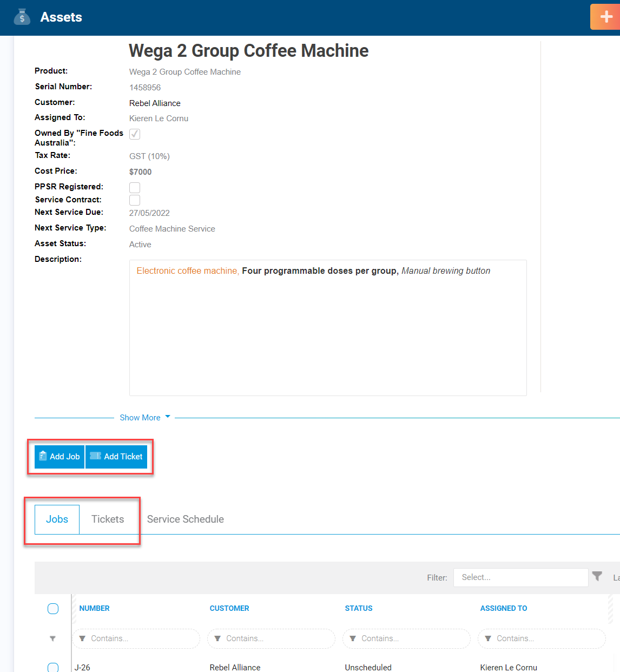Click the Unscheduled status cell
The image size is (620, 672).
click(x=368, y=668)
